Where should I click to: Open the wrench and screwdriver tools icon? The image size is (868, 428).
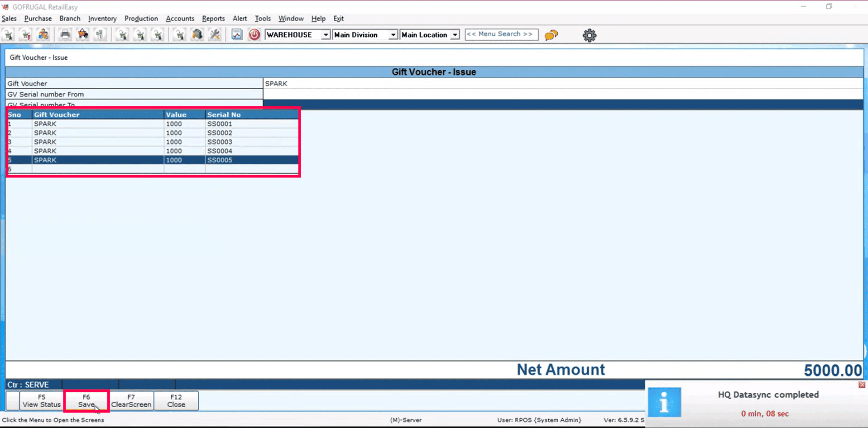click(x=215, y=35)
